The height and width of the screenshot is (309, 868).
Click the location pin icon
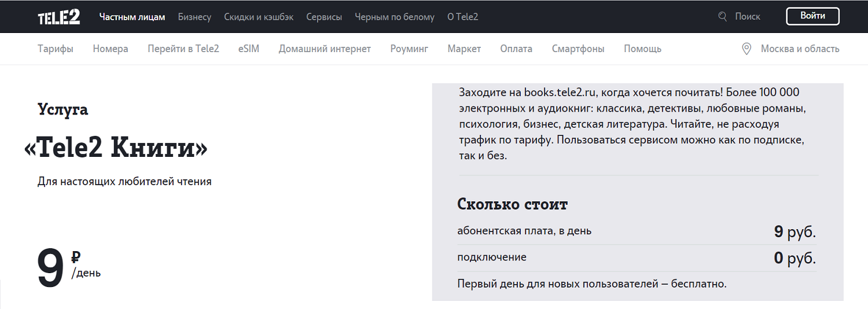746,49
